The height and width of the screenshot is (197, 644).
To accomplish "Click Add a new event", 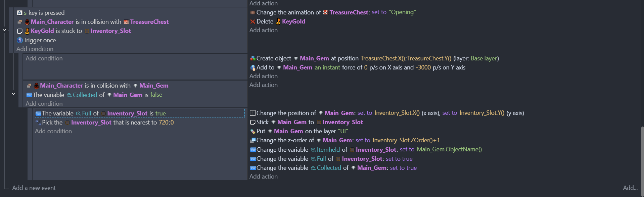I will (x=34, y=188).
